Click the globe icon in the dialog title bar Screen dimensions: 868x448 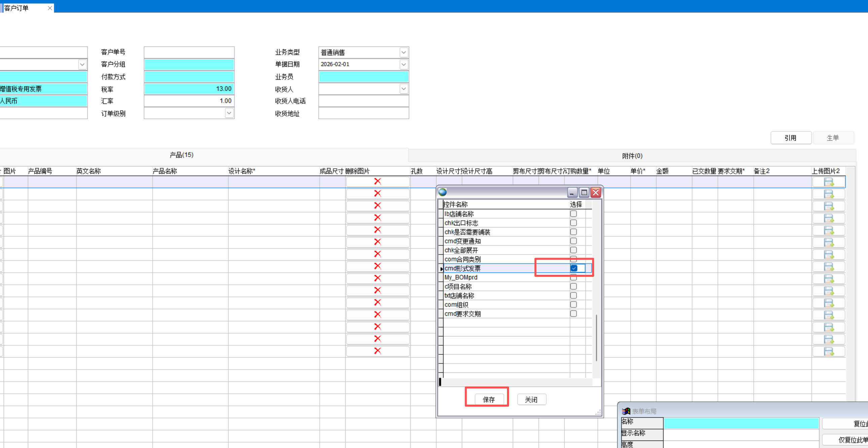[x=442, y=192]
